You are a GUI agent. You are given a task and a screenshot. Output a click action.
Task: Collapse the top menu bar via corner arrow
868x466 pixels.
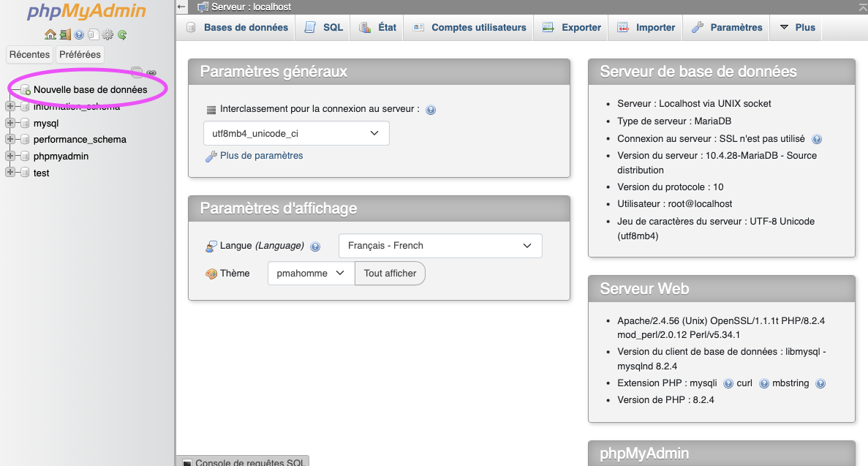(861, 7)
